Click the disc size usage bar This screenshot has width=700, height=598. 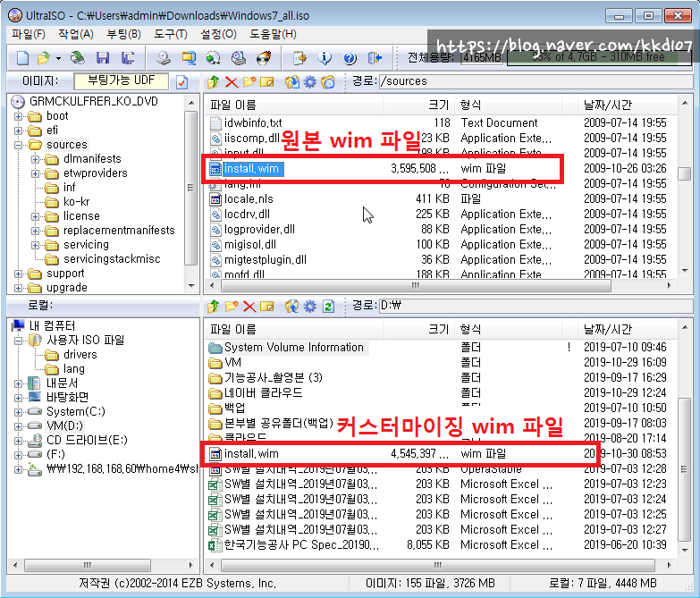click(x=599, y=57)
